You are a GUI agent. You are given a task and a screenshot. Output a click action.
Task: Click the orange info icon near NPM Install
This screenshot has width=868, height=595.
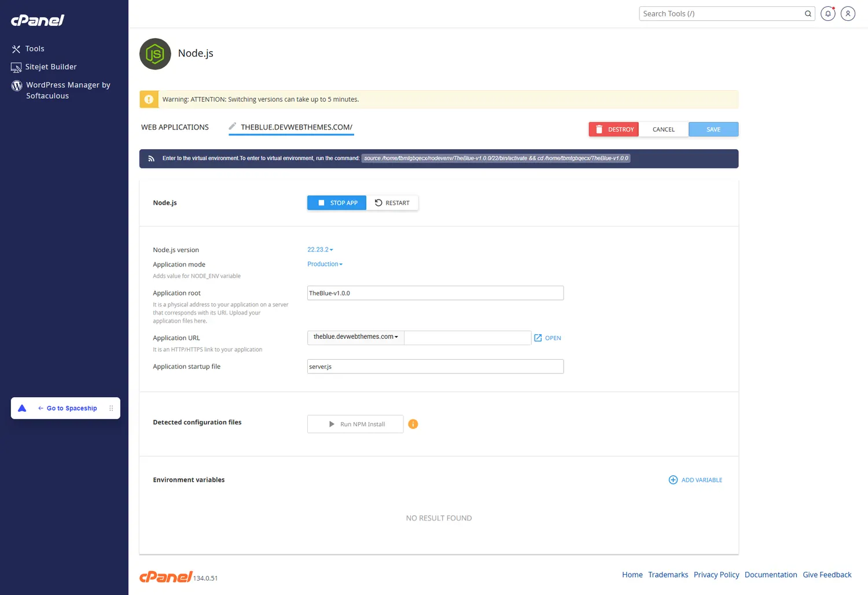(413, 424)
